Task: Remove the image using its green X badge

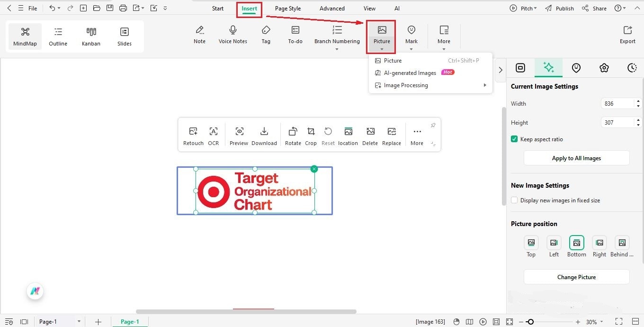Action: coord(314,169)
